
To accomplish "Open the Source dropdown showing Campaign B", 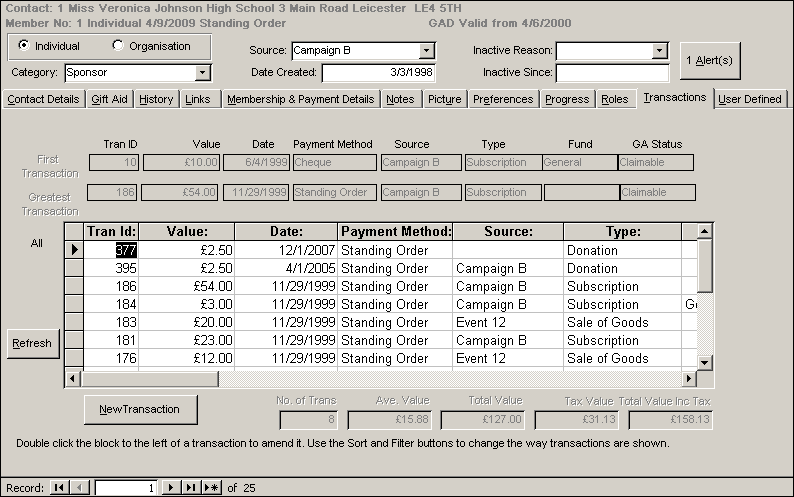I will [x=426, y=51].
